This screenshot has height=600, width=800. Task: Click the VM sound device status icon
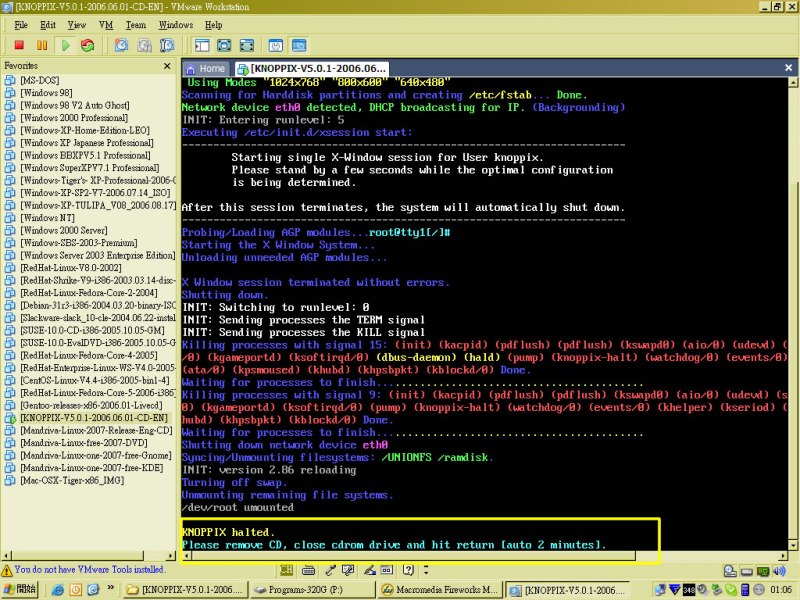coord(779,571)
